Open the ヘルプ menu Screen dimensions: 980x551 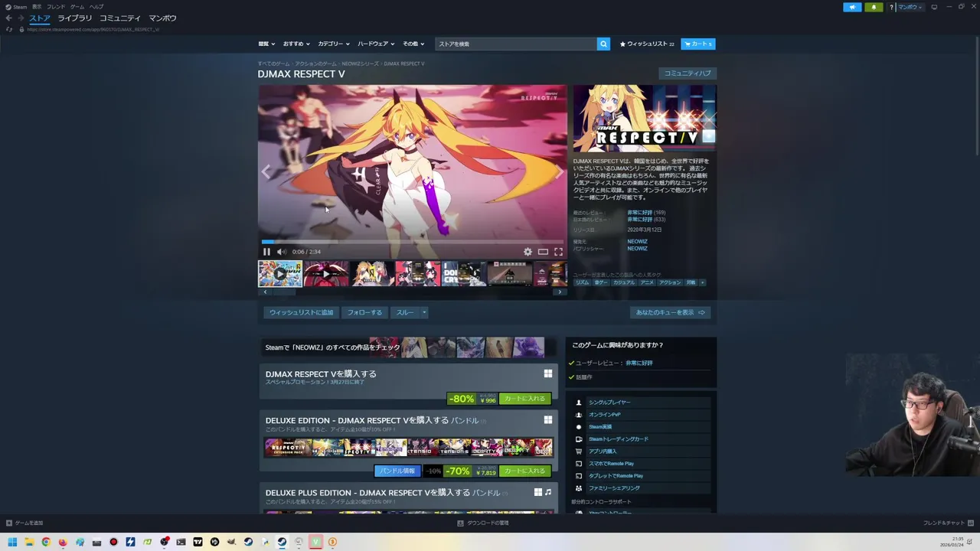[96, 6]
